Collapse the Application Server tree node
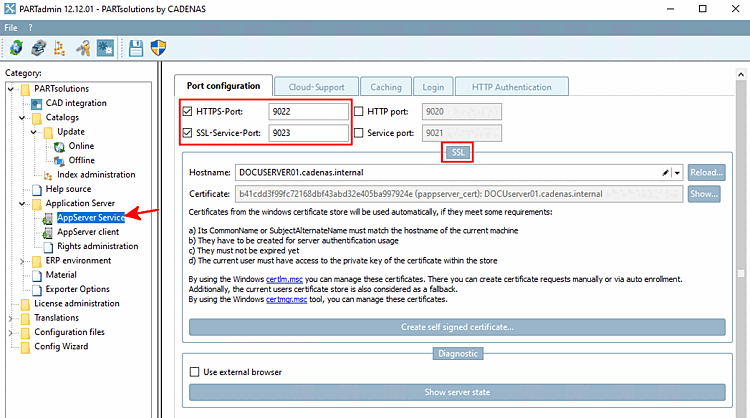The image size is (750, 418). [22, 204]
